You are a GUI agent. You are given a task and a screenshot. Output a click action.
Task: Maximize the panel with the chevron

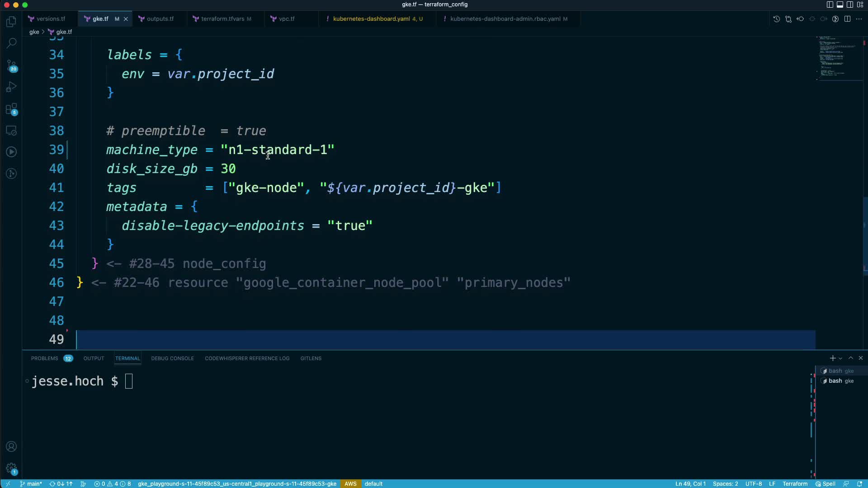pos(851,358)
